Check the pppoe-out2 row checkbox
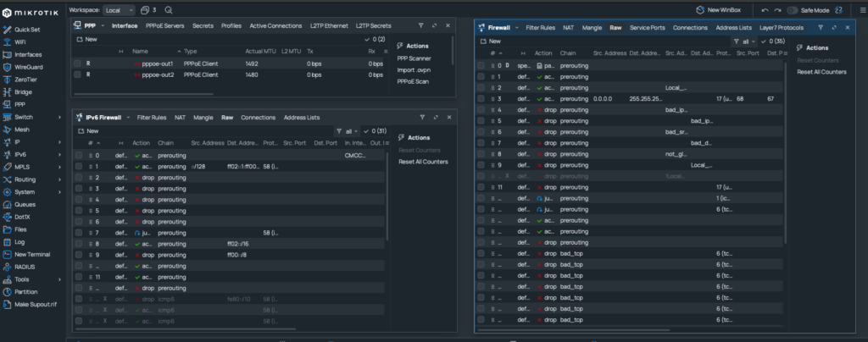The image size is (868, 342). [x=77, y=74]
